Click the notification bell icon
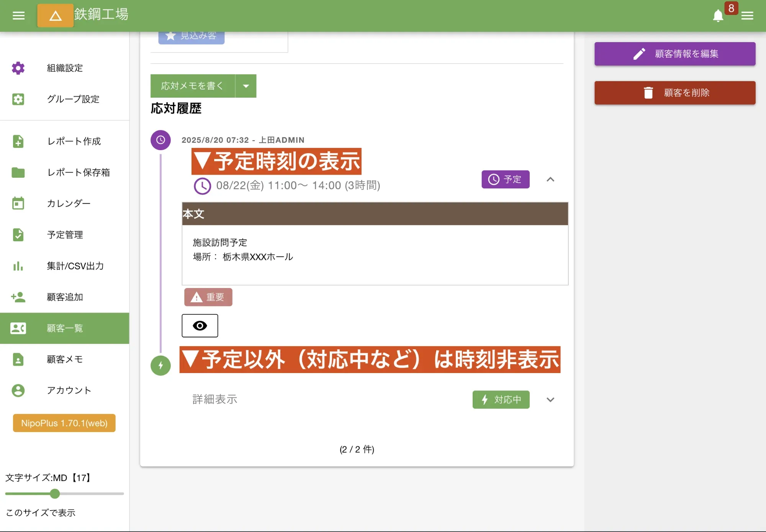 coord(718,16)
